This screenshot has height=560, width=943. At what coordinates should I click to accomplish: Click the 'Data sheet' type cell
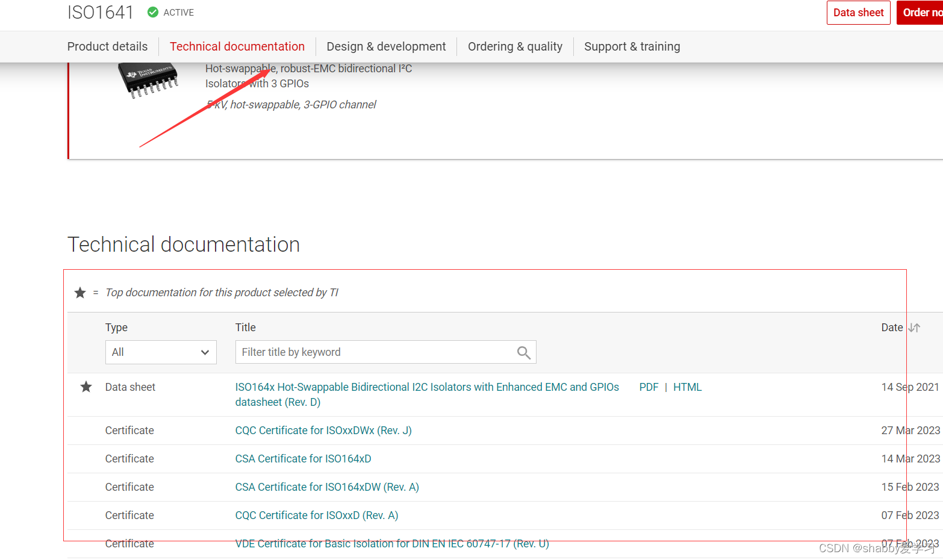[130, 387]
